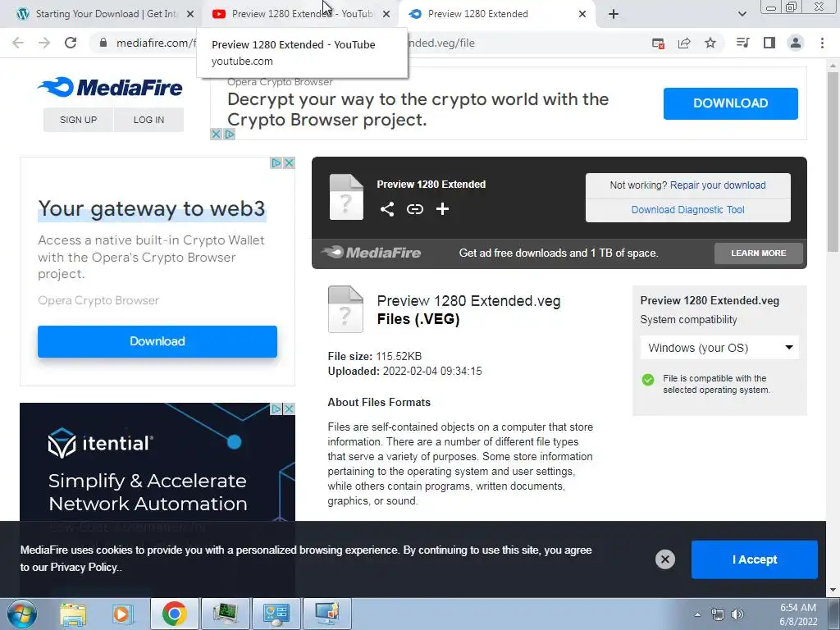Click the browser forward arrow
840x630 pixels.
pyautogui.click(x=44, y=43)
